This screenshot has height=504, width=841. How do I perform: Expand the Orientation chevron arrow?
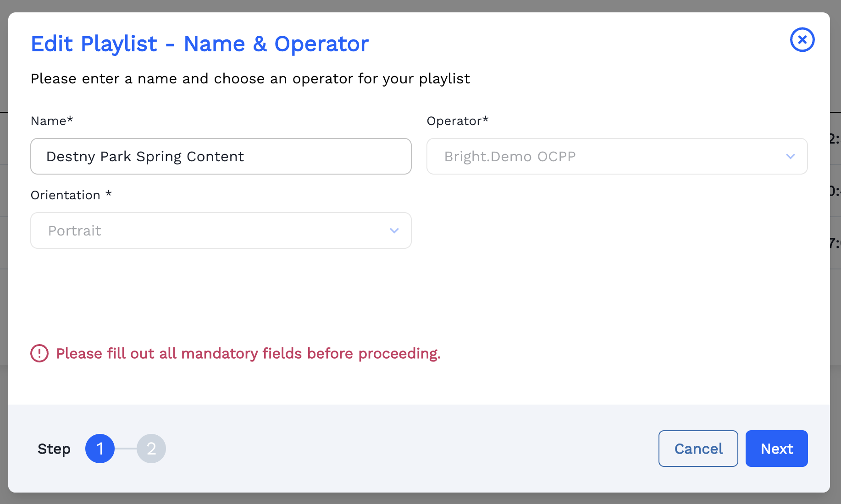point(394,231)
